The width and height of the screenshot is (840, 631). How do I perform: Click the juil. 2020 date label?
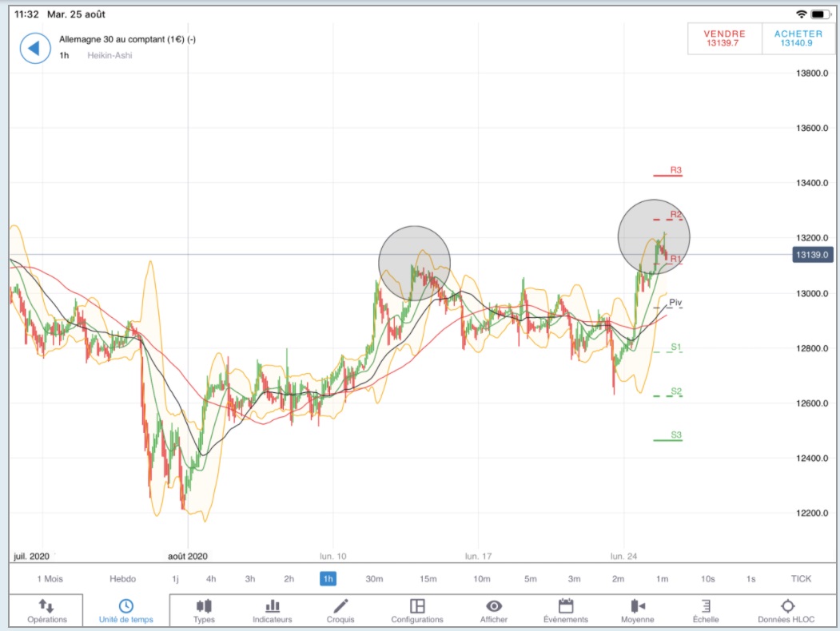[31, 556]
